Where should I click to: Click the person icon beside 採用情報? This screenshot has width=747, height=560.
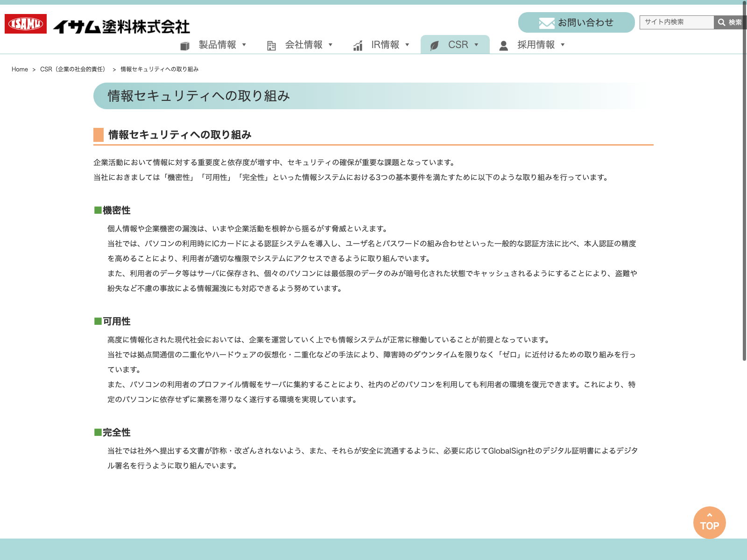[503, 46]
